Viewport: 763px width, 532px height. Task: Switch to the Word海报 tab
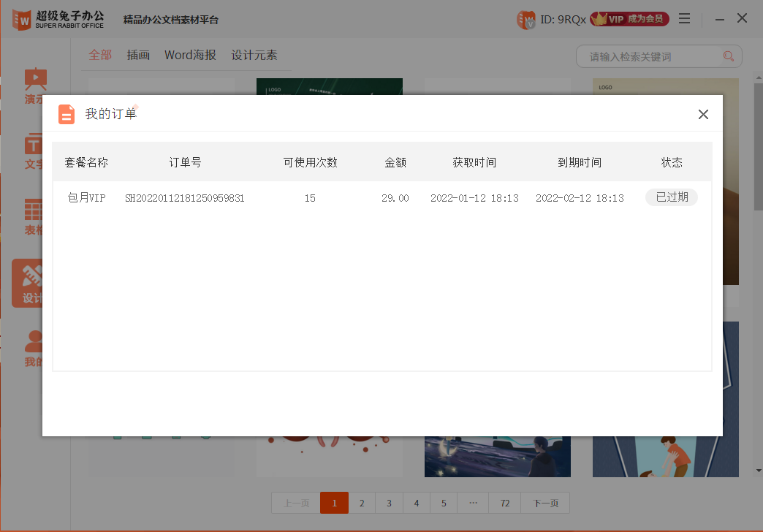(x=190, y=55)
